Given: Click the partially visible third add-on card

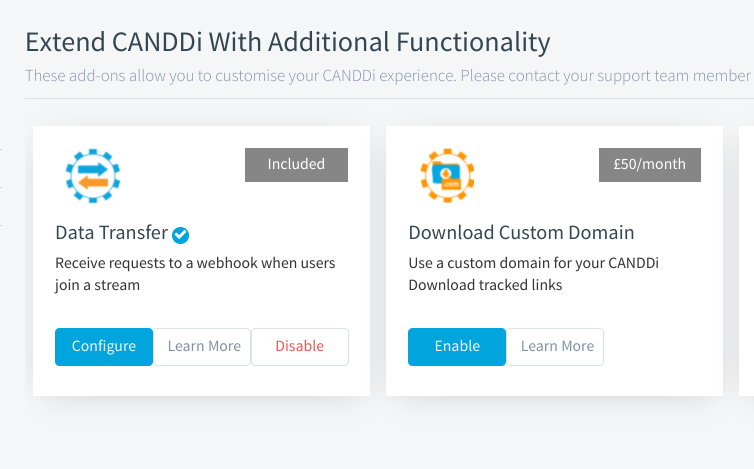Looking at the screenshot, I should [746, 261].
